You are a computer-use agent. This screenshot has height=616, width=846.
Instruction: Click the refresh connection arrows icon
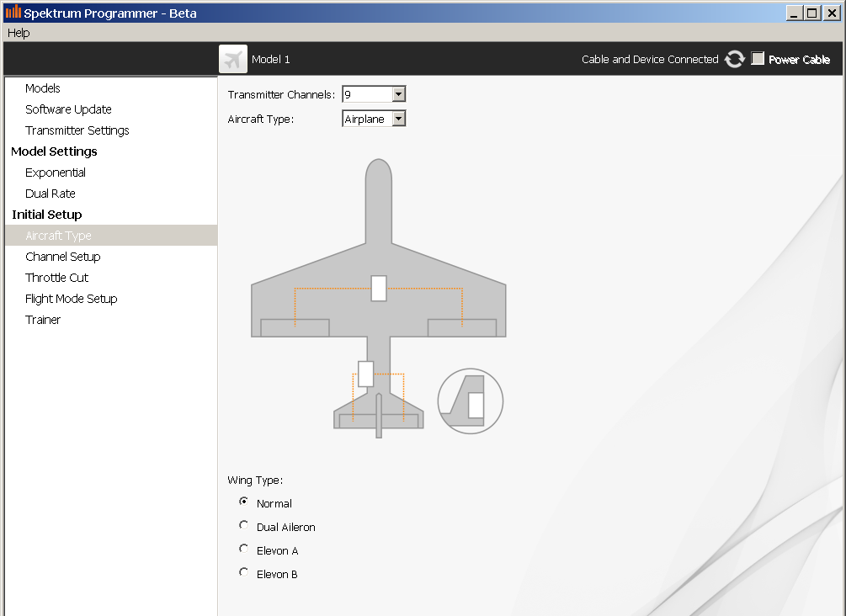click(735, 59)
